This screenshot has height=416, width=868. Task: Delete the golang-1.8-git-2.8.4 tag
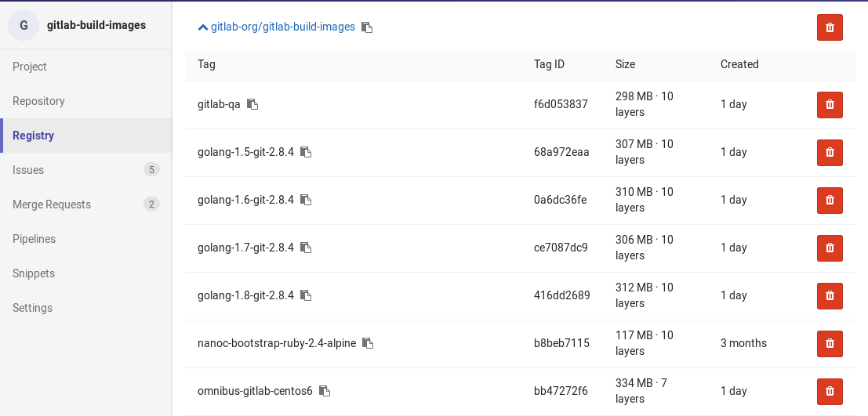830,296
